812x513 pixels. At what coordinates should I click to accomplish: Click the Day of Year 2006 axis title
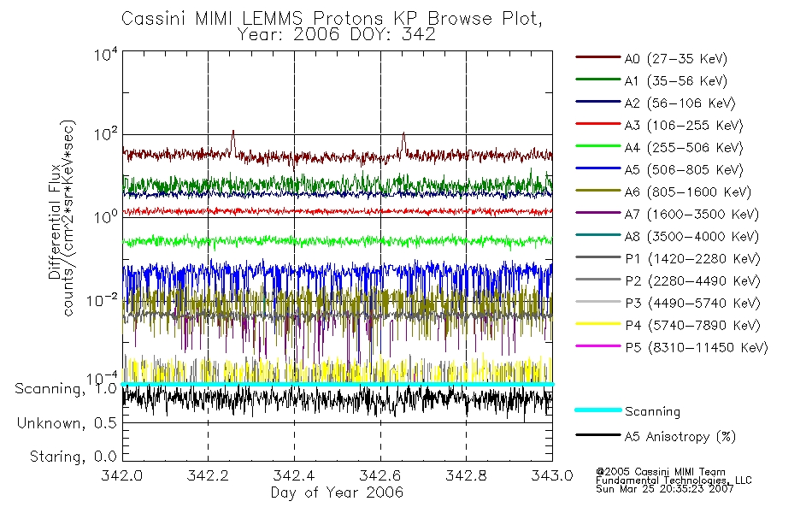pyautogui.click(x=337, y=492)
